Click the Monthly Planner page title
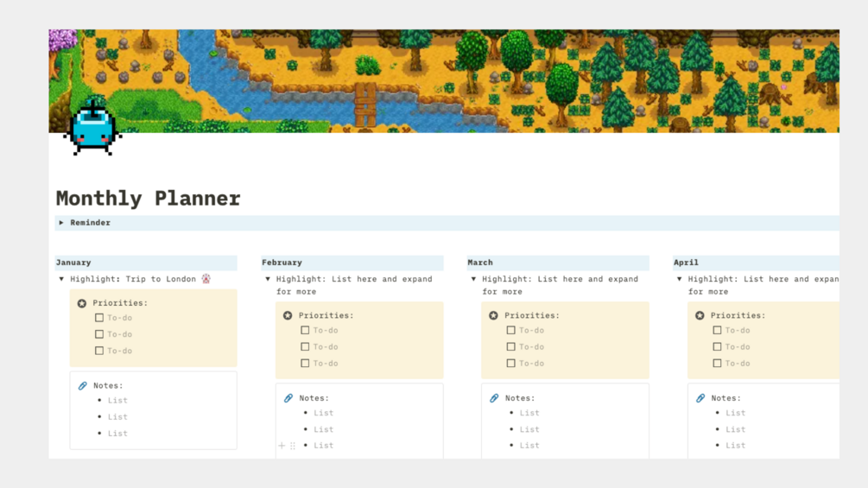The height and width of the screenshot is (488, 868). pyautogui.click(x=148, y=199)
